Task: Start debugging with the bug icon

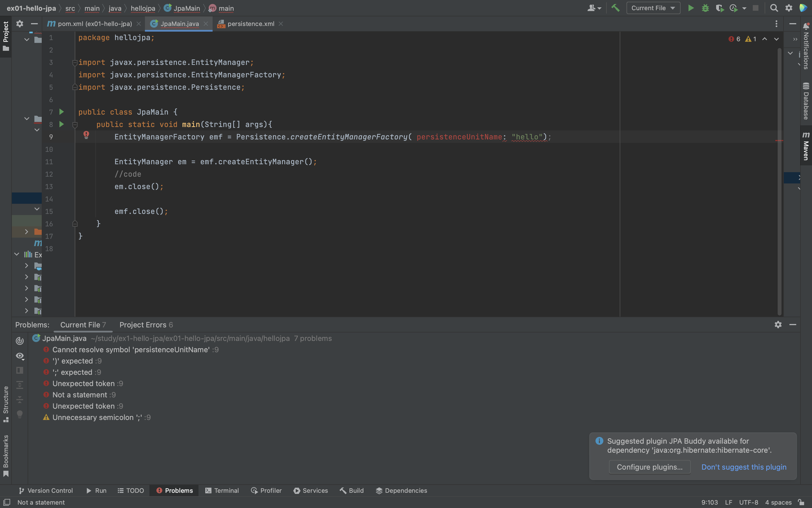Action: (705, 8)
